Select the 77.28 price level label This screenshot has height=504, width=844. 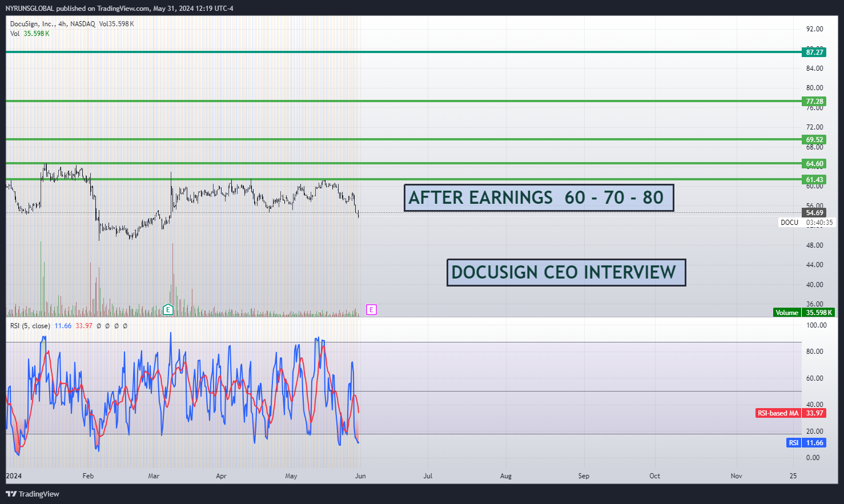814,102
